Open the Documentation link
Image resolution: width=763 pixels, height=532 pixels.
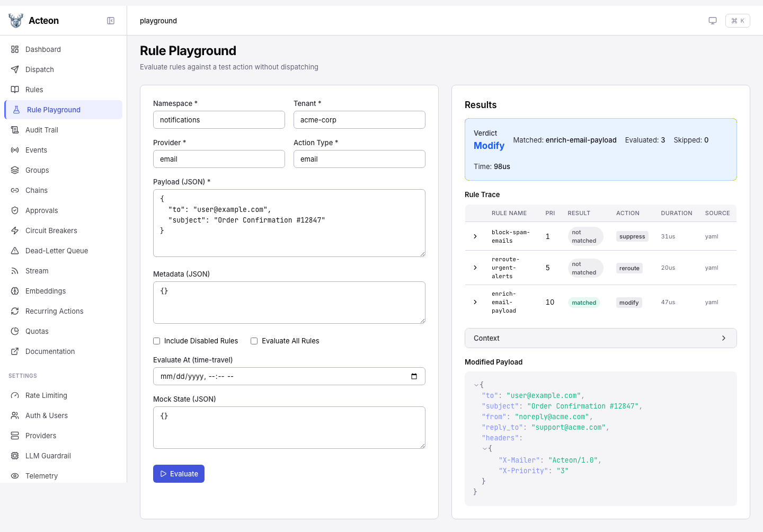(x=50, y=351)
